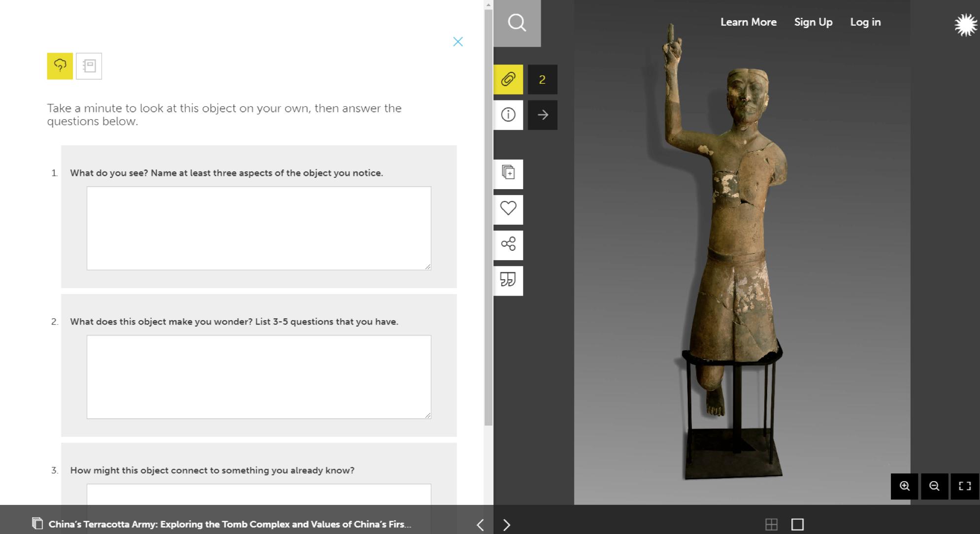Screen dimensions: 980x534
Task: Zoom in on the statue image
Action: click(904, 486)
